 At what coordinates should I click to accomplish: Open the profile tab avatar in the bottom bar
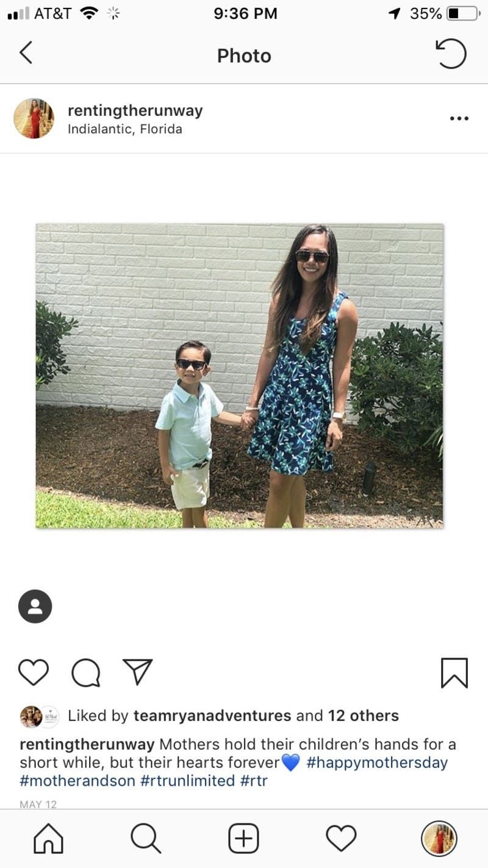(439, 839)
